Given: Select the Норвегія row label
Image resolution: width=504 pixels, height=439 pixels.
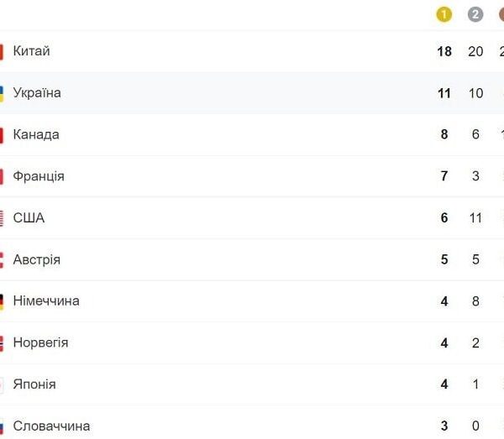Looking at the screenshot, I should [x=40, y=343].
